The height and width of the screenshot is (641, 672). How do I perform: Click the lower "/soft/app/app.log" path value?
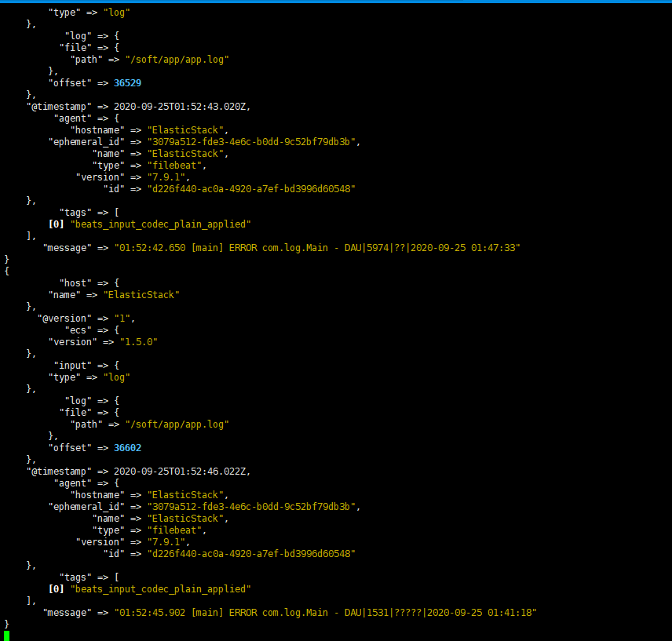177,424
